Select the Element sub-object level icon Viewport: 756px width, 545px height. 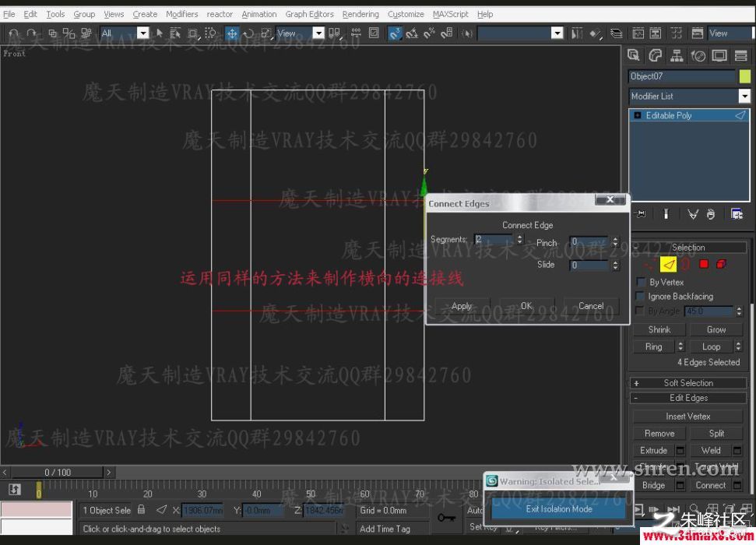[x=721, y=264]
